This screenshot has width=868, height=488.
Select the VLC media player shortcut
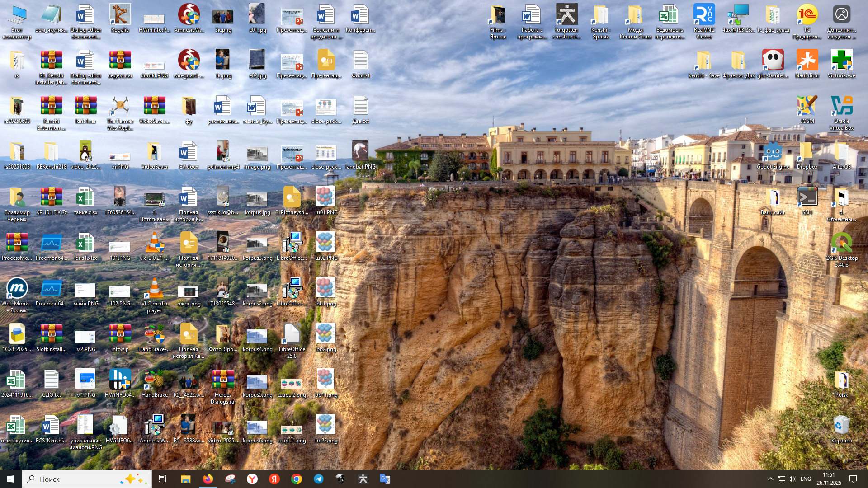[x=154, y=291]
